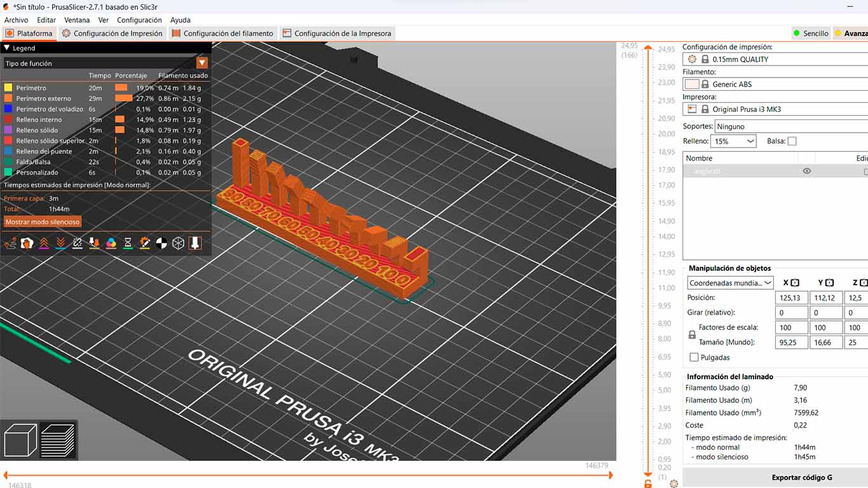Toggle eye visibility of angle.stl object
This screenshot has height=488, width=868.
pos(806,171)
